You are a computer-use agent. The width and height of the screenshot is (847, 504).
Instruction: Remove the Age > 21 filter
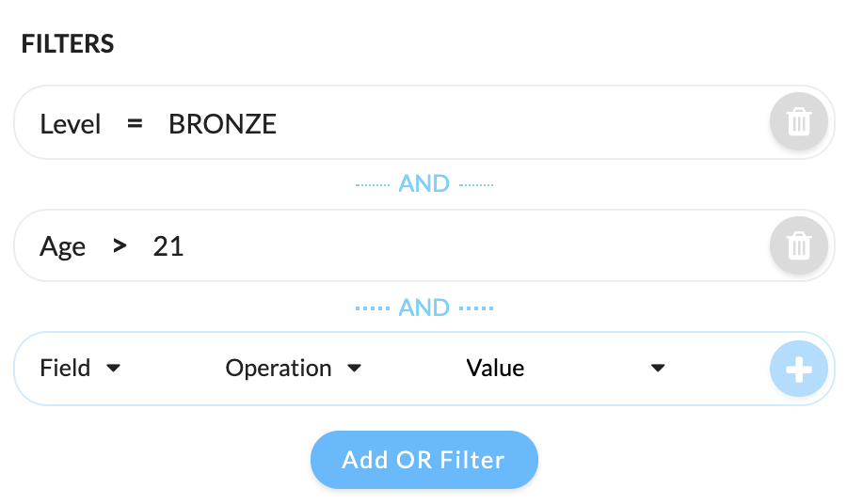(x=798, y=245)
